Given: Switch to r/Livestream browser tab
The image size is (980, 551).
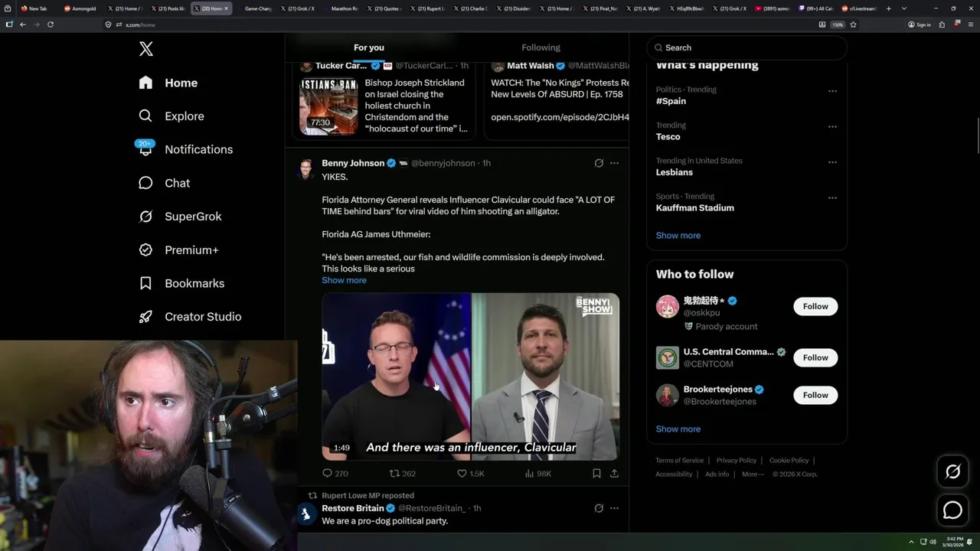Looking at the screenshot, I should [858, 8].
